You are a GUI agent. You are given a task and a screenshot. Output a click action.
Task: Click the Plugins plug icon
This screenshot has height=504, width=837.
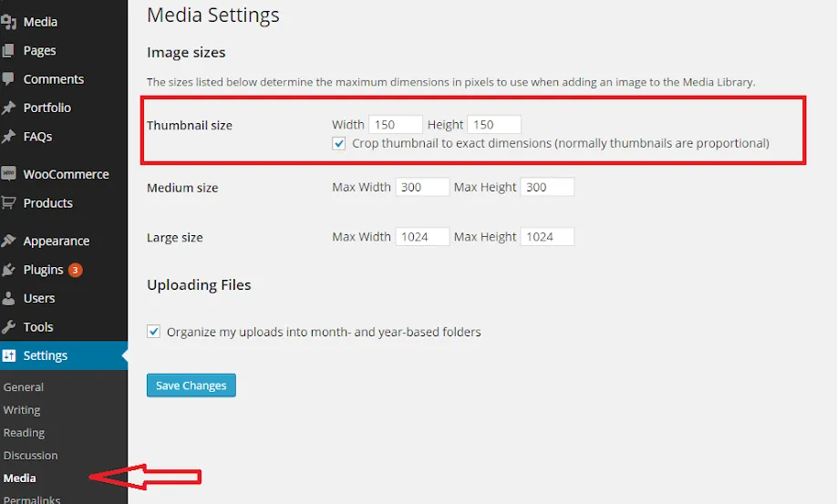pos(8,270)
